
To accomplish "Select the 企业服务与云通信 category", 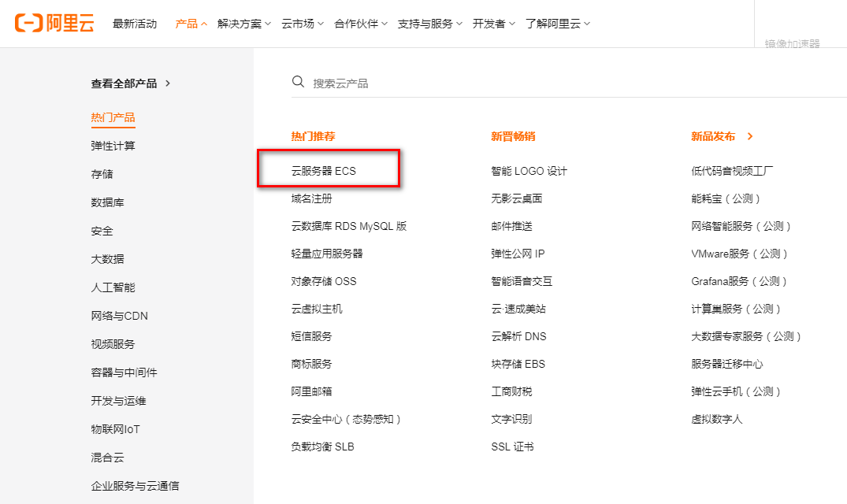I will tap(135, 486).
